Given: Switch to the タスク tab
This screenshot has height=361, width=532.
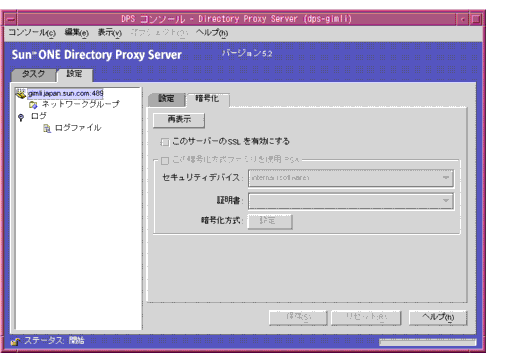Looking at the screenshot, I should click(33, 74).
